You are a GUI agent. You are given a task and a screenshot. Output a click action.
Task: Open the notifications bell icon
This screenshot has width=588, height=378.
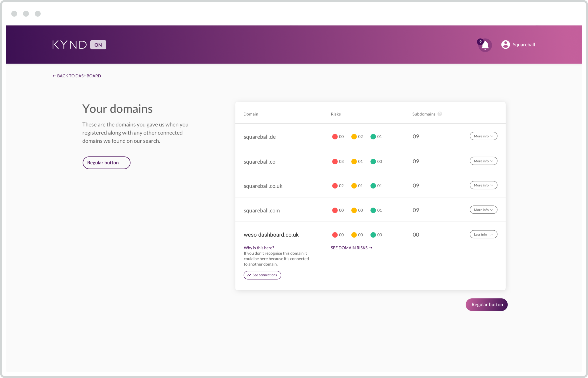(485, 45)
